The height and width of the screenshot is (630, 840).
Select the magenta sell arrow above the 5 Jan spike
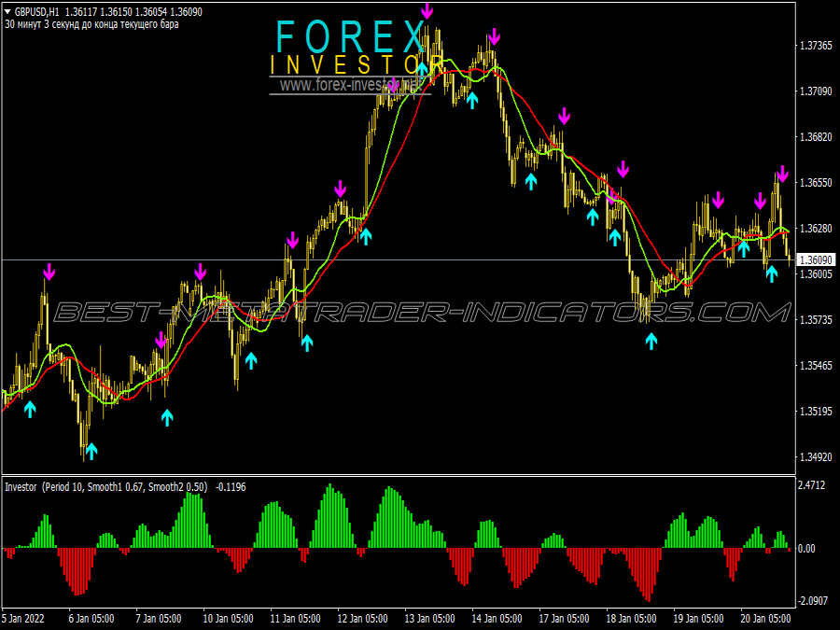coord(49,272)
